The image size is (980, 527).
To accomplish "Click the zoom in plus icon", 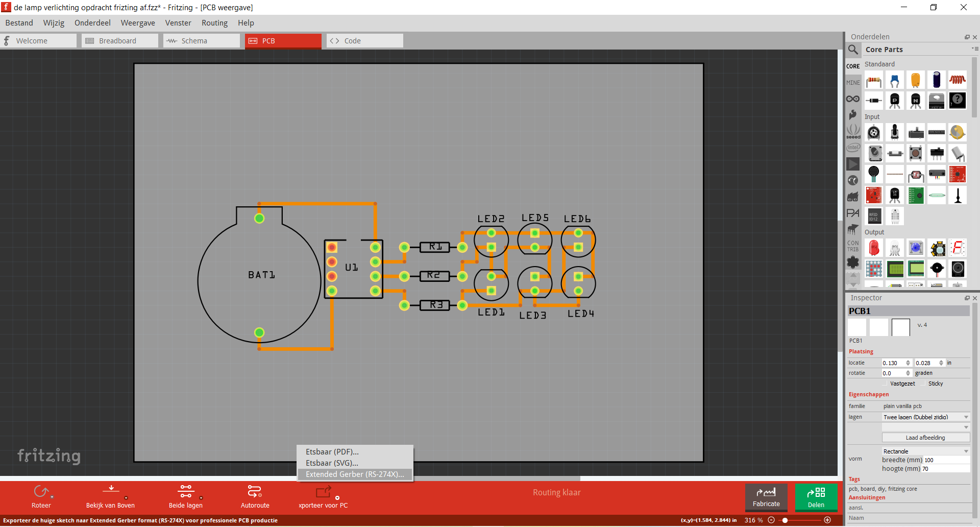I will click(x=827, y=520).
